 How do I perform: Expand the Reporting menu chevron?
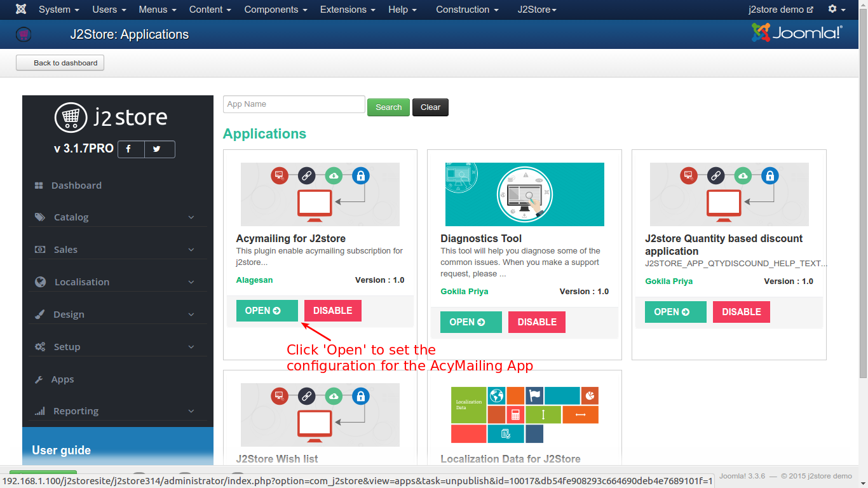tap(191, 411)
